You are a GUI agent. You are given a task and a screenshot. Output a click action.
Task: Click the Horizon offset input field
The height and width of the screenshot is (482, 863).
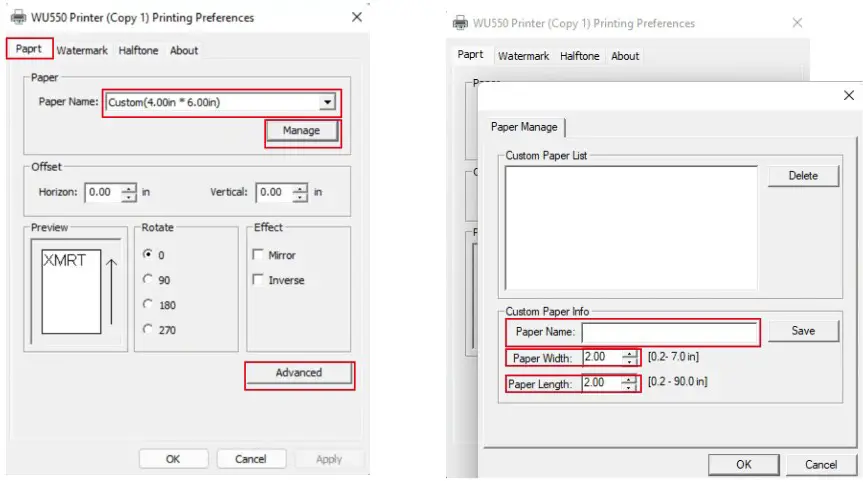click(103, 192)
